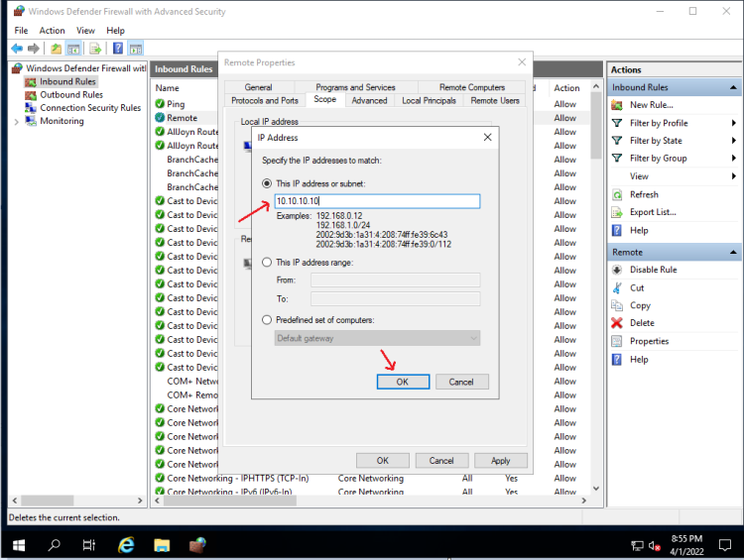Click OK in Remote Properties dialog
The image size is (744, 560).
[x=383, y=461]
